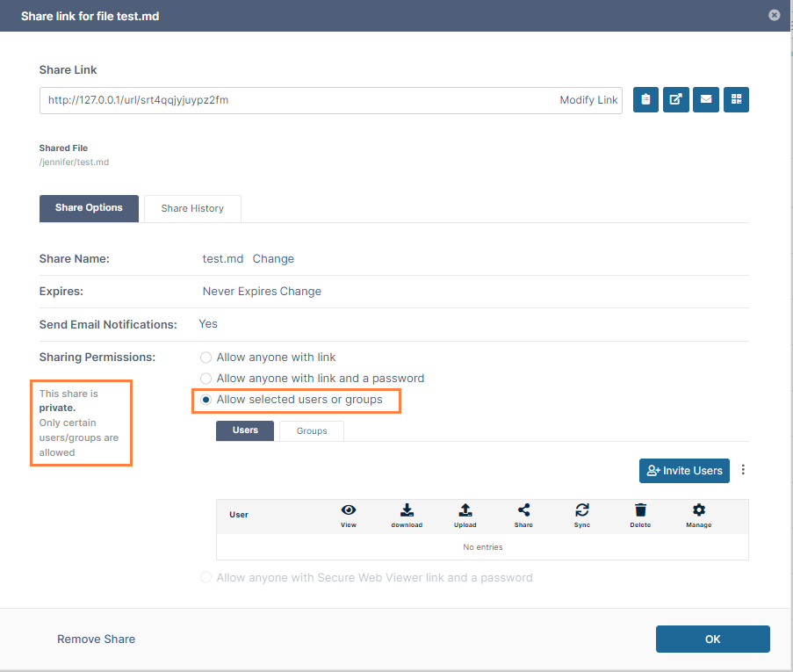Switch to the Groups tab

pyautogui.click(x=312, y=431)
